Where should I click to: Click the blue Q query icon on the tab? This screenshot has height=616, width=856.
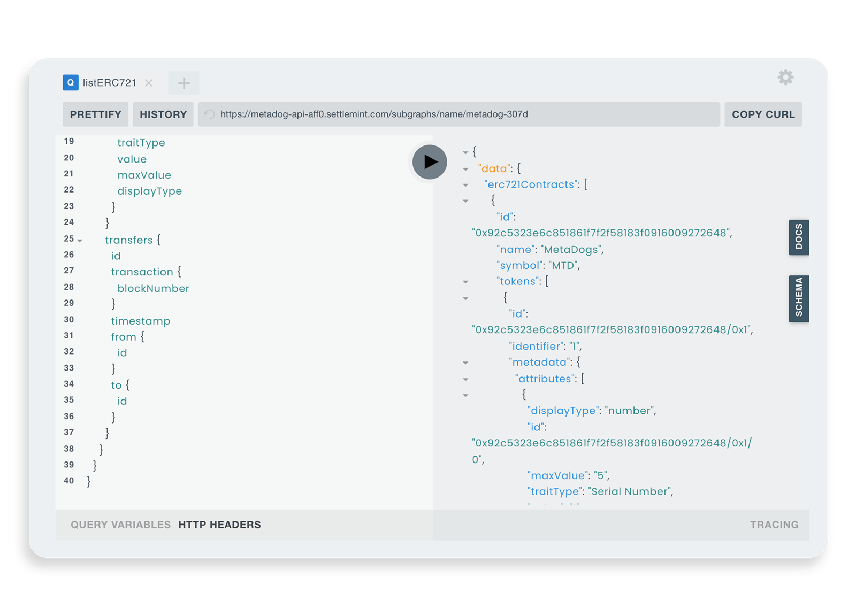70,83
